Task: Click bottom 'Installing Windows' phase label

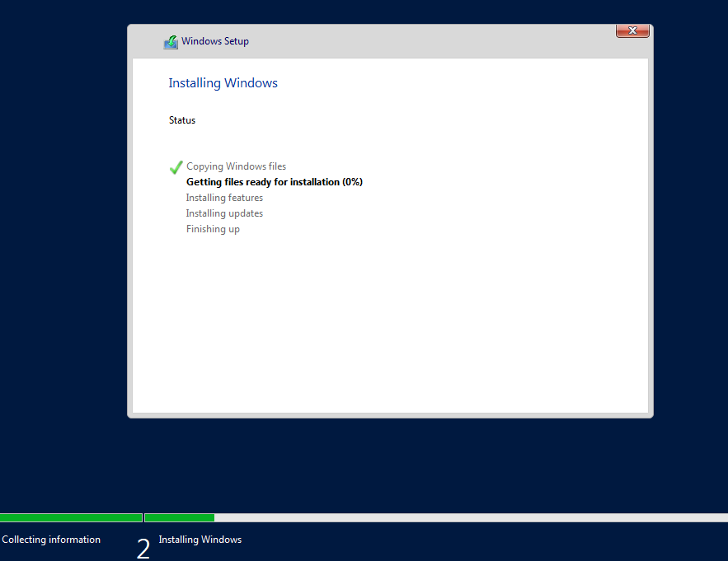Action: pos(200,540)
